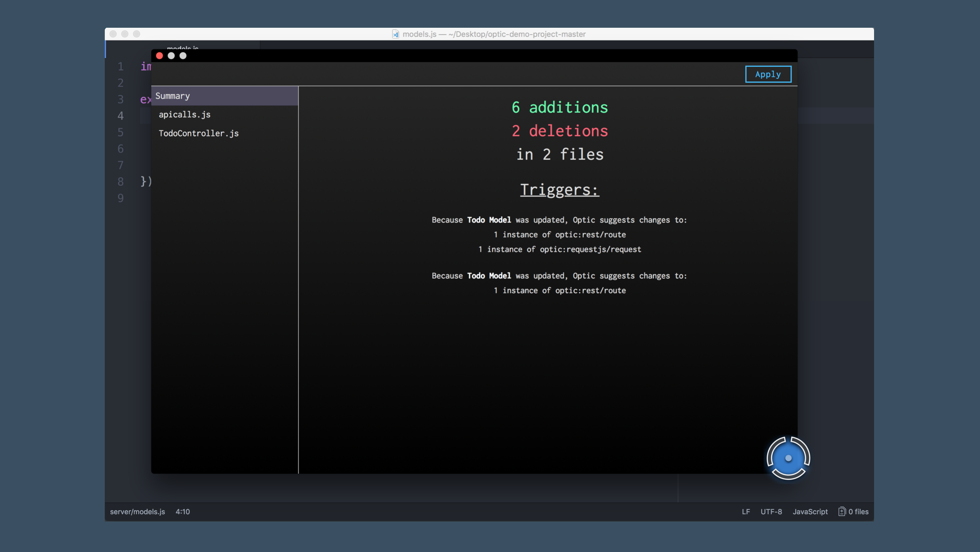Click line number 8 in the gutter

[121, 182]
